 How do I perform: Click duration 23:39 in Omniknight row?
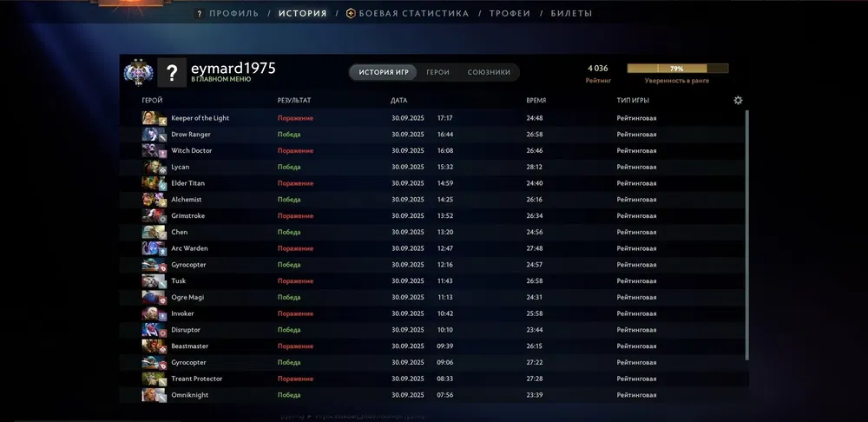pyautogui.click(x=534, y=395)
